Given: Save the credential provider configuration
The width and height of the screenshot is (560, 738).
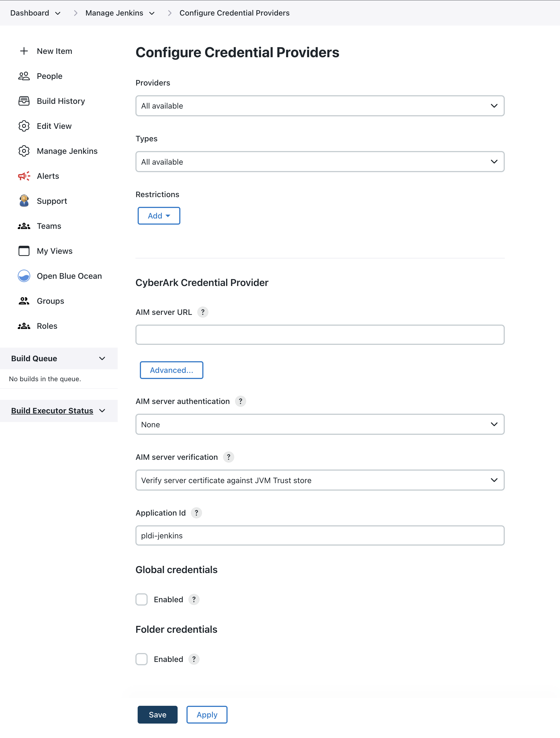Looking at the screenshot, I should pos(157,714).
